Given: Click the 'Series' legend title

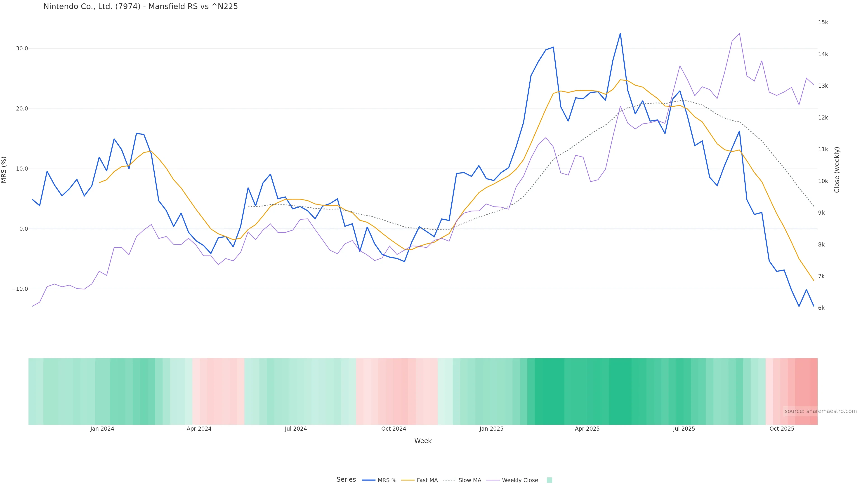Looking at the screenshot, I should pyautogui.click(x=346, y=480).
